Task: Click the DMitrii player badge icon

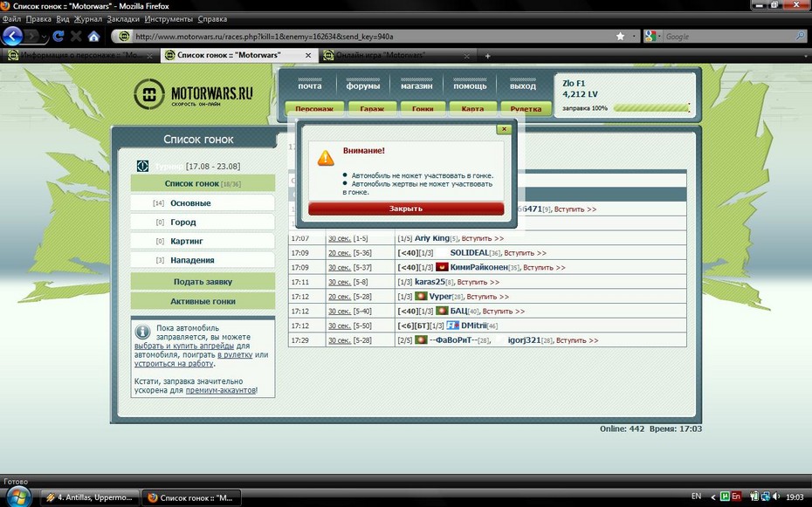Action: pos(452,325)
